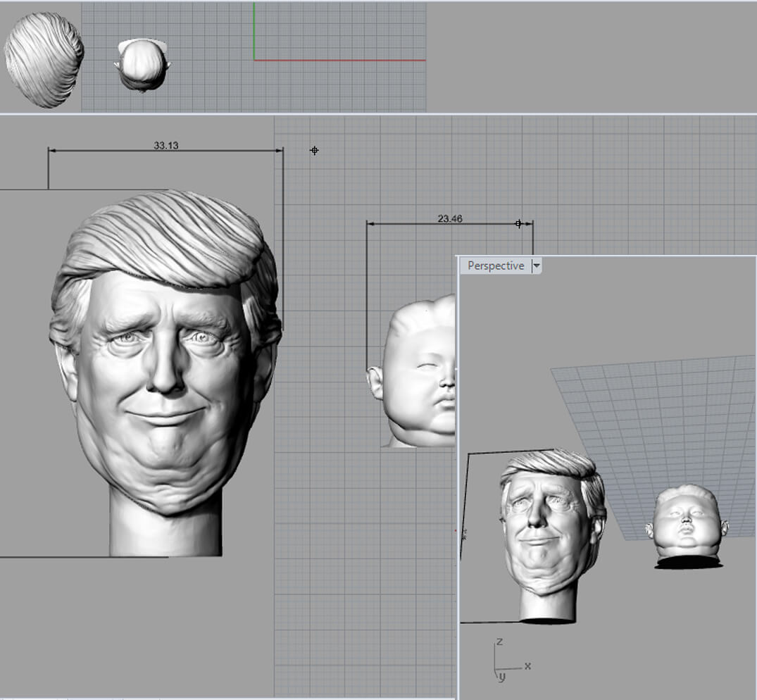Click the hair model in top viewport

tap(44, 59)
